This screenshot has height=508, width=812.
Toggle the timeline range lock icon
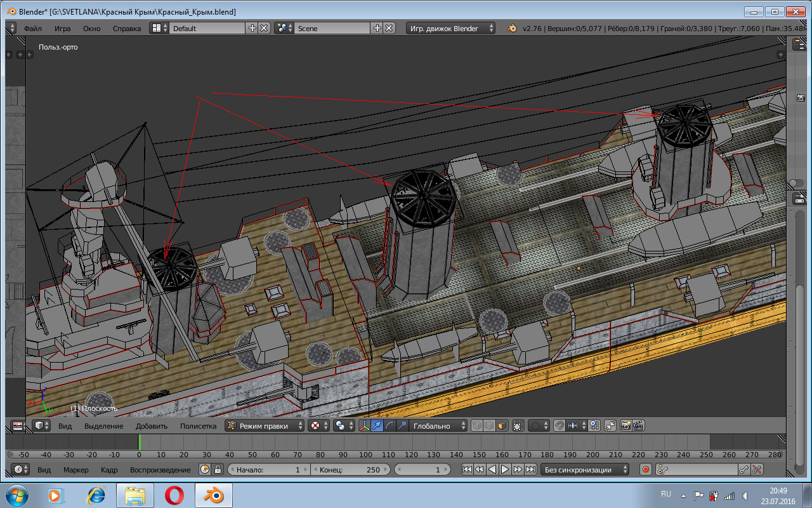point(218,470)
